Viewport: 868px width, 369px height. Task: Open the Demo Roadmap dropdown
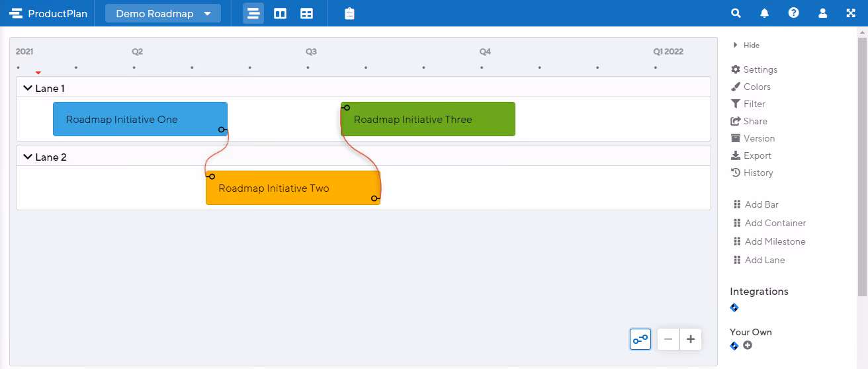click(163, 13)
